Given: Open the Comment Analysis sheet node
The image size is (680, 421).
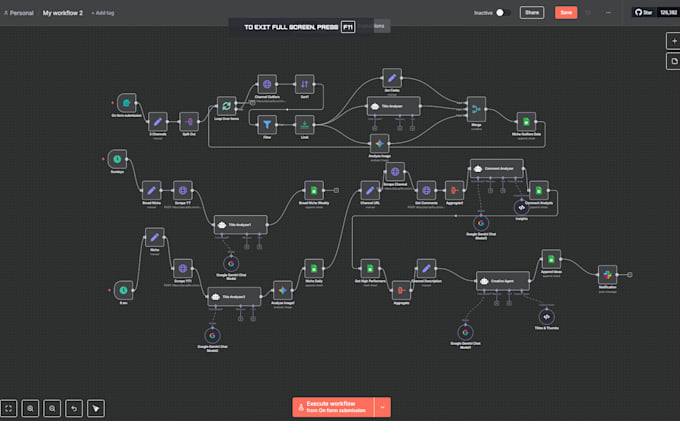Looking at the screenshot, I should coord(539,190).
